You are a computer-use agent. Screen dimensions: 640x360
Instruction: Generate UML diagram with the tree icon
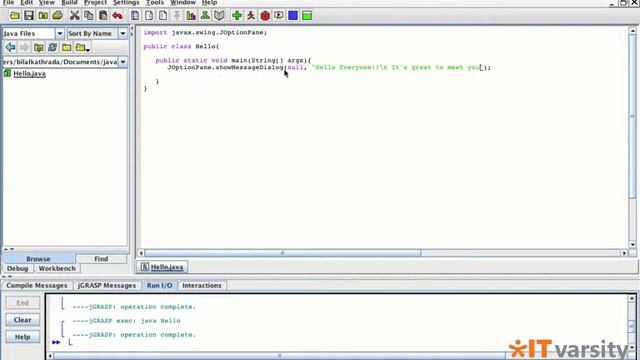(205, 16)
